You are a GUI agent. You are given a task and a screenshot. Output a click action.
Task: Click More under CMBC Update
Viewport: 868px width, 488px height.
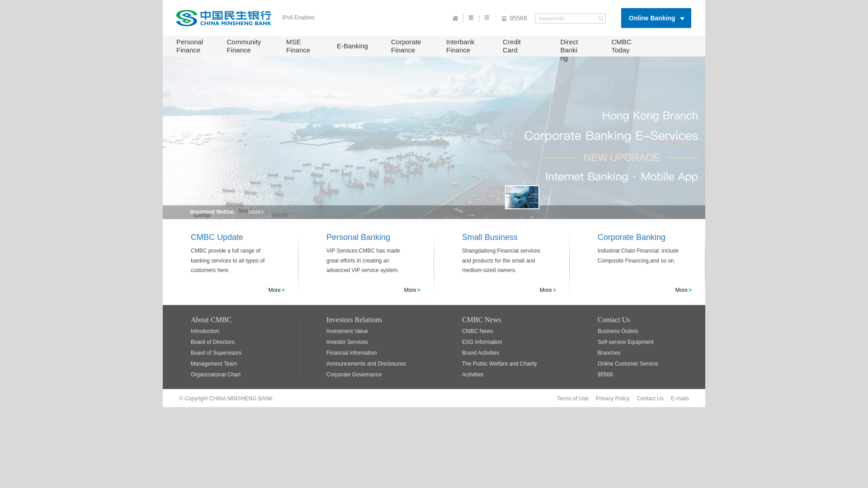coord(277,290)
